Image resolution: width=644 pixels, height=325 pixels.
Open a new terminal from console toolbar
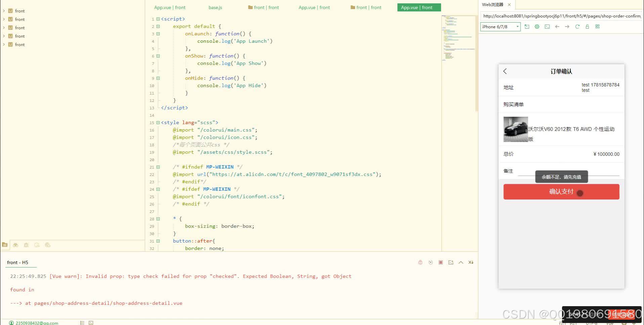click(451, 262)
